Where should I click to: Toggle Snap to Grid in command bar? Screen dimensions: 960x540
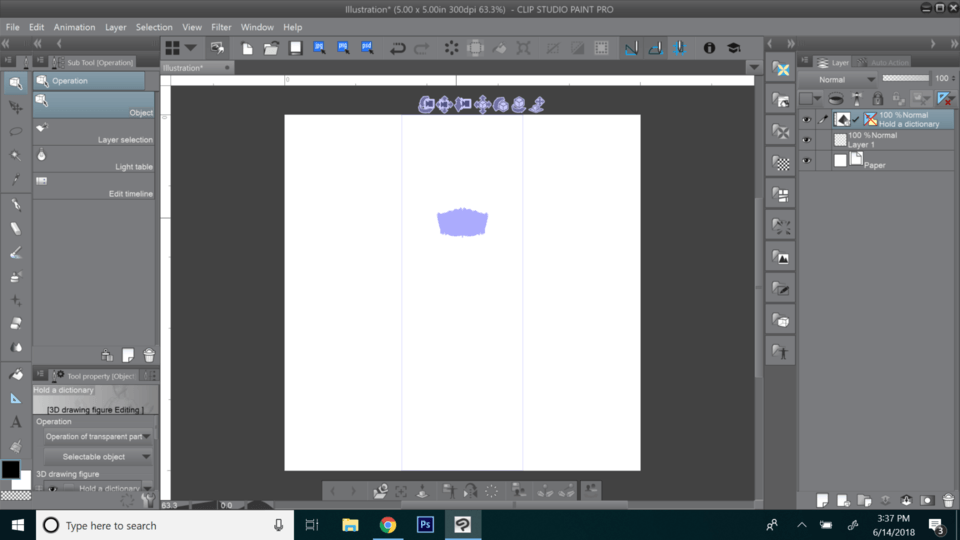pos(679,48)
